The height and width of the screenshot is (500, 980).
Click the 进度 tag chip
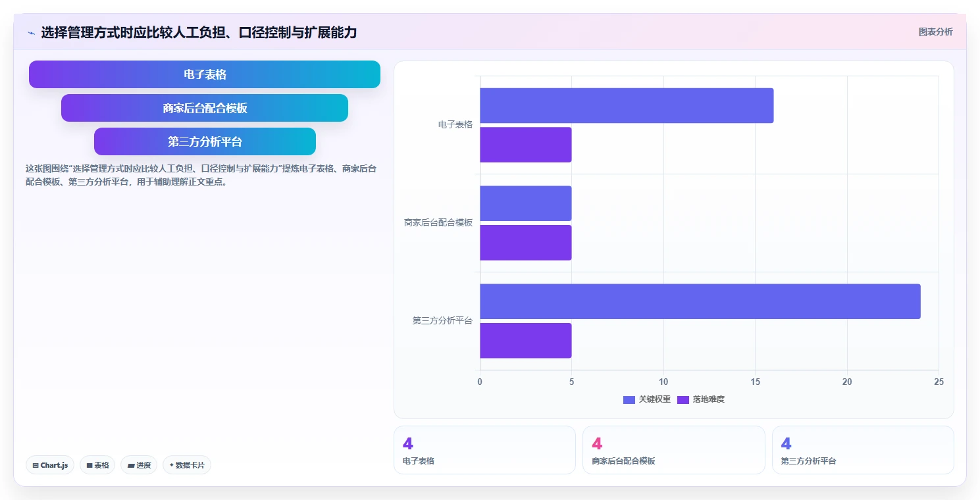[x=139, y=465]
